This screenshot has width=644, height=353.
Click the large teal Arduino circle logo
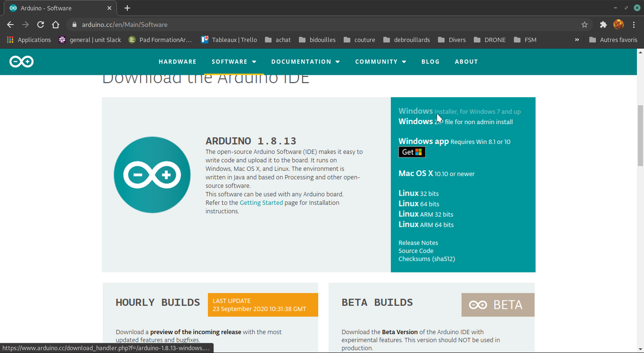(x=152, y=175)
